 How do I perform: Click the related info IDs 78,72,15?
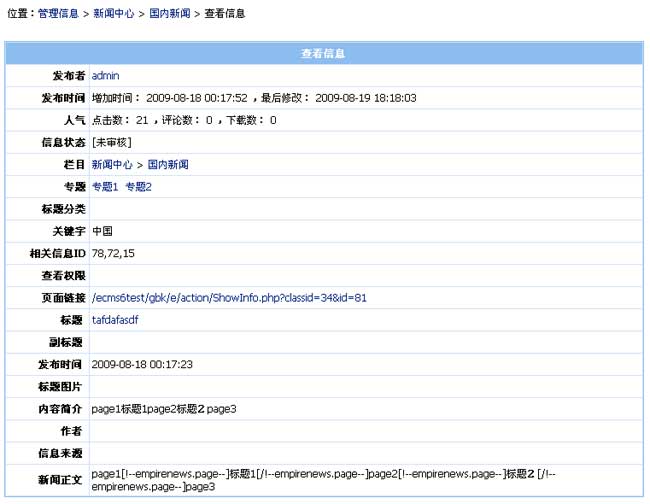point(113,254)
